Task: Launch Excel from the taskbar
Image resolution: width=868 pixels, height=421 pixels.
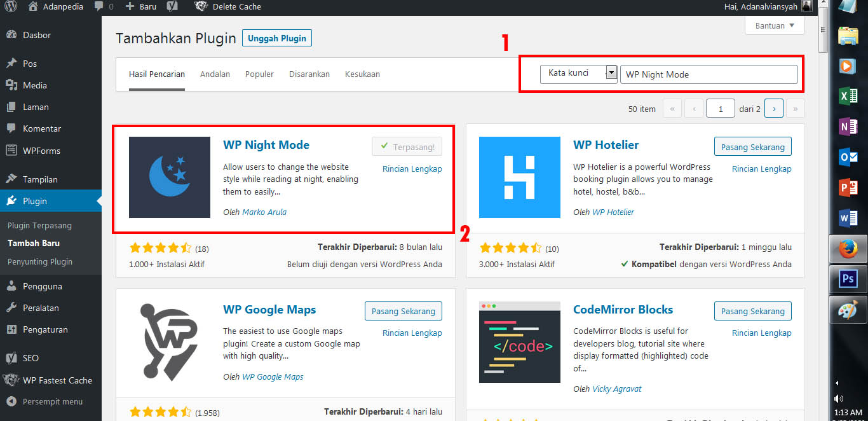Action: pyautogui.click(x=848, y=96)
